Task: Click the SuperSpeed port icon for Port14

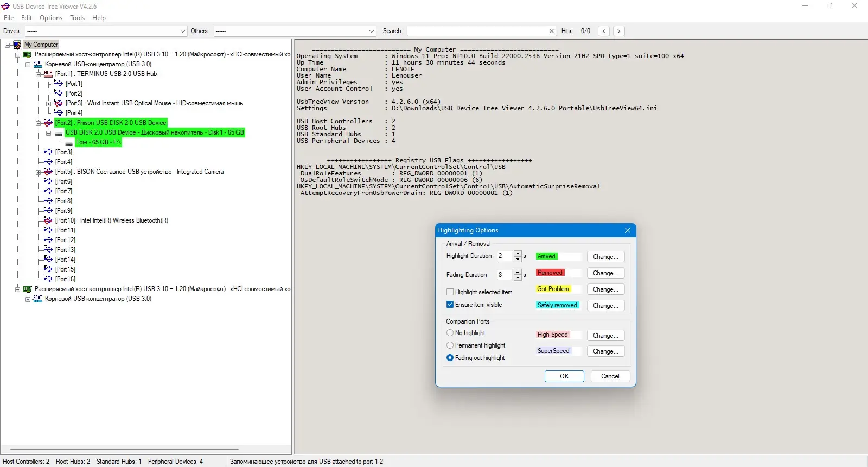Action: coord(48,260)
